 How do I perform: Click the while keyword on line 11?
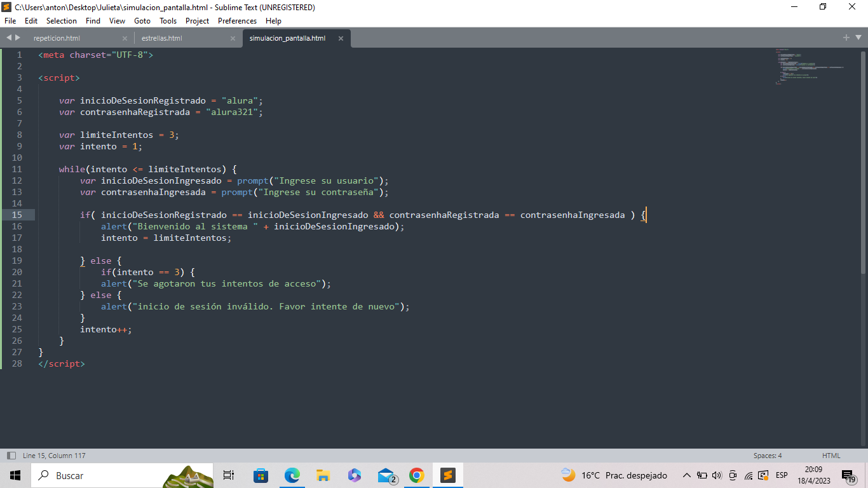(72, 169)
